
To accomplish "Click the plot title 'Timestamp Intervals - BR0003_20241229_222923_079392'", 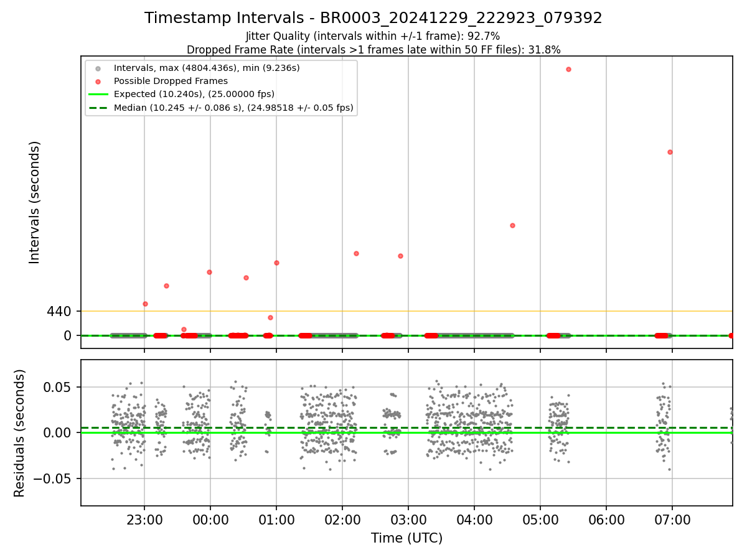I will coord(374,18).
